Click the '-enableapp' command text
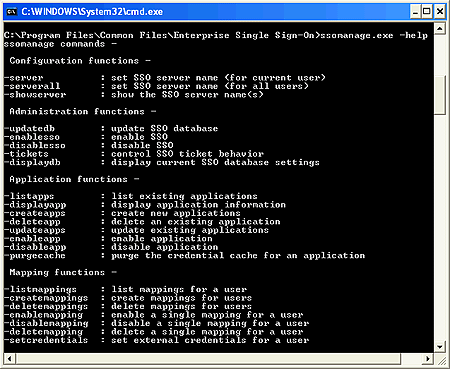The image size is (450, 369). (x=32, y=239)
